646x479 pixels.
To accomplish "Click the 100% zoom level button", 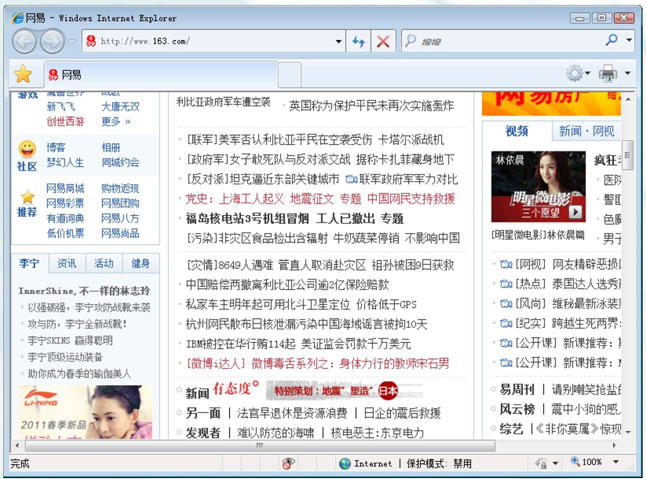I will click(x=586, y=463).
